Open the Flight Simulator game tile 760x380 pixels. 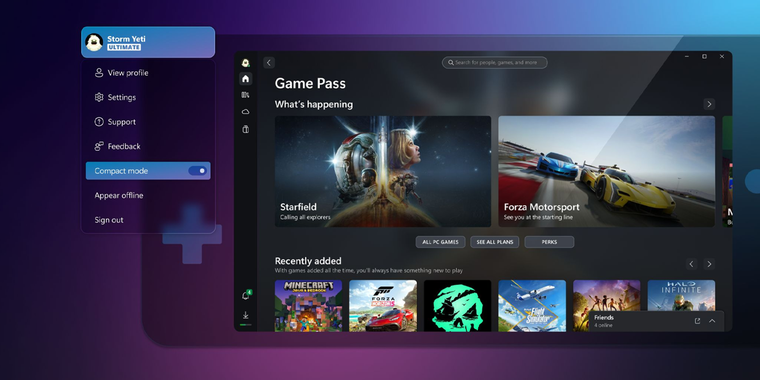[532, 306]
